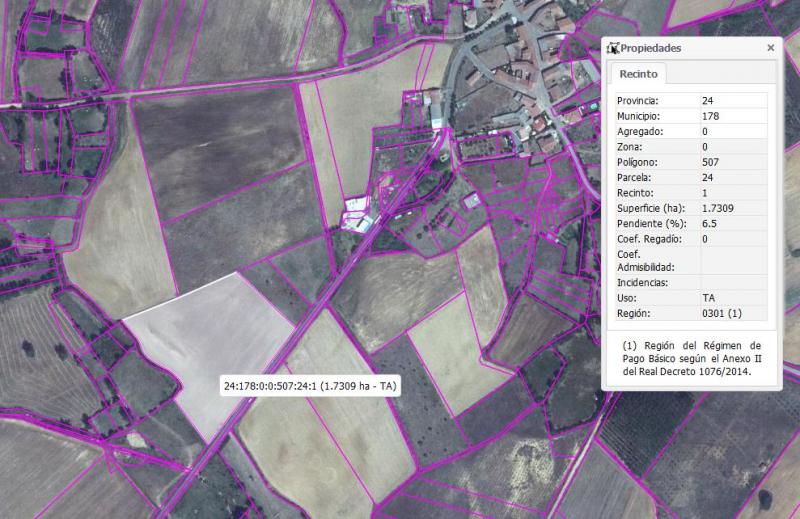Click the Pendiente (%) value 6.5
Viewport: 800px width, 519px height.
[710, 223]
